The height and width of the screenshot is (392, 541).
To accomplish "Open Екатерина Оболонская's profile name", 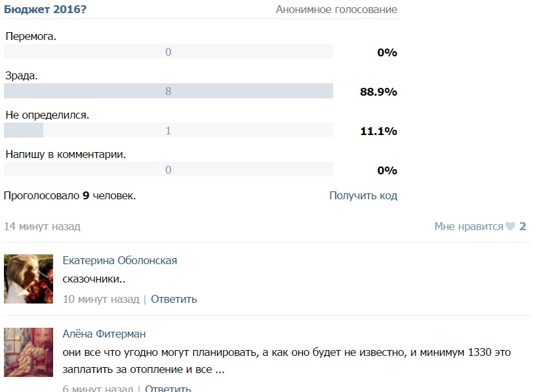I will [120, 260].
